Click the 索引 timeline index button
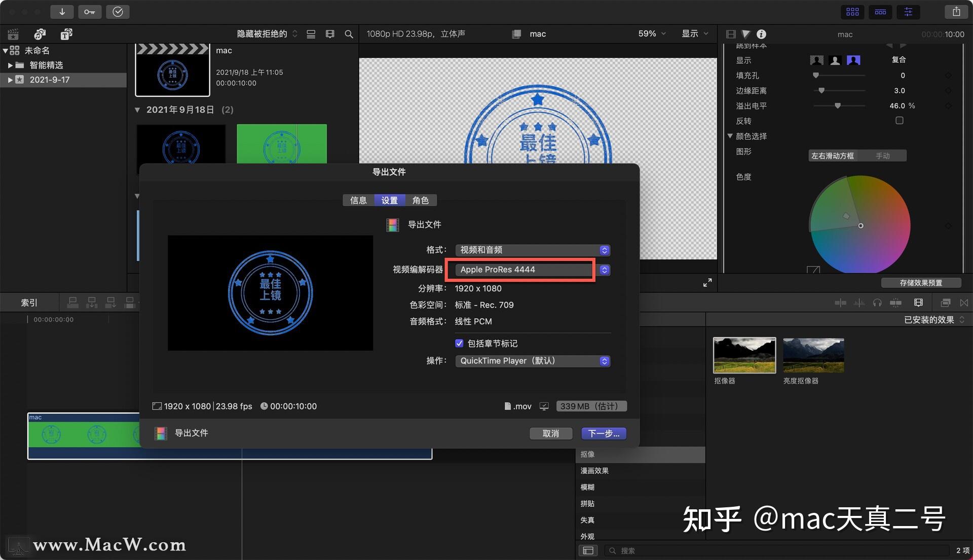Image resolution: width=973 pixels, height=560 pixels. (29, 303)
